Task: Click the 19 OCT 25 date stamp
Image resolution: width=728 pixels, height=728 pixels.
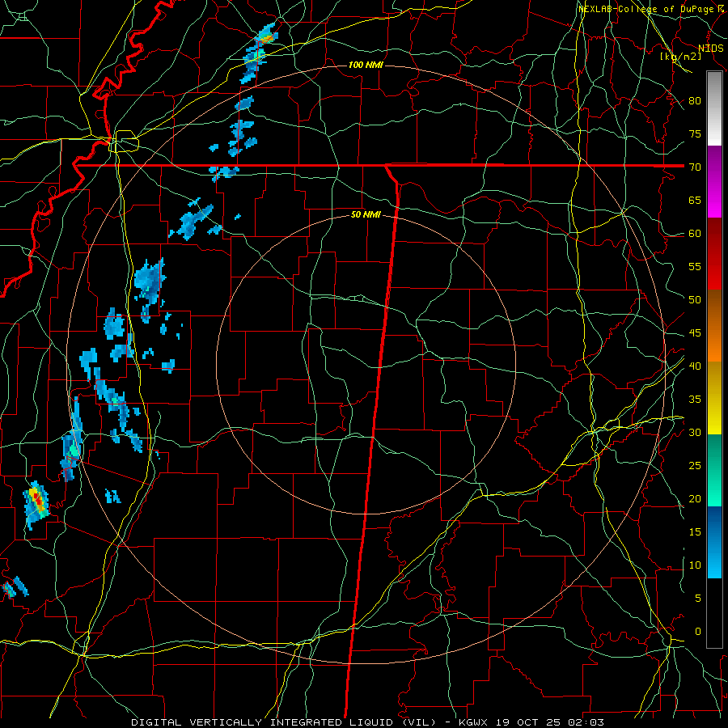Action: click(527, 722)
